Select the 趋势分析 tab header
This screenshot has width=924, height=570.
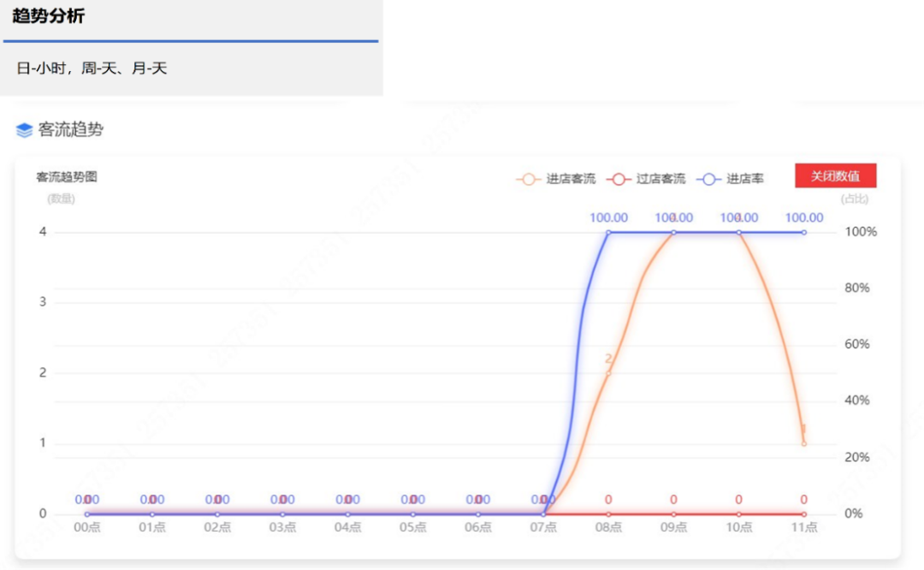(49, 16)
